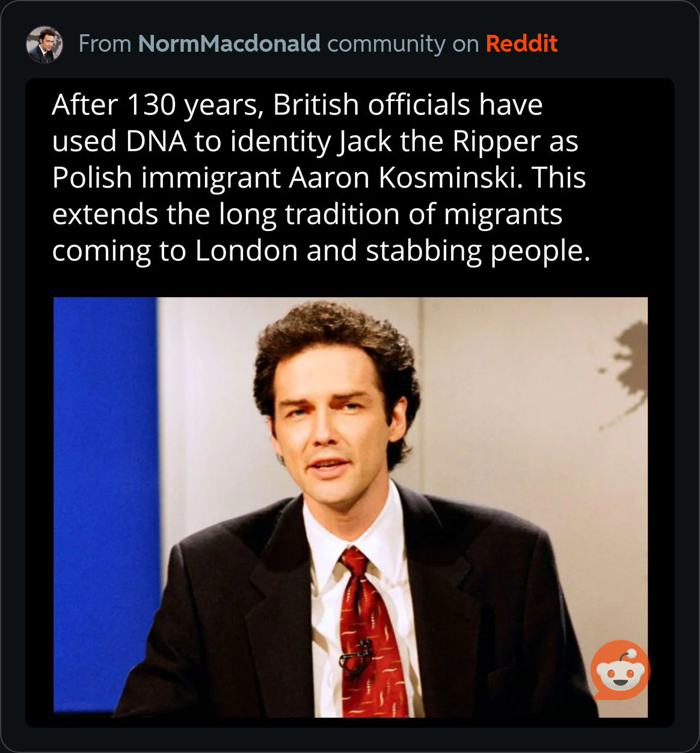Click the orange Reddit logo icon in the corner
The image size is (700, 753).
point(618,669)
